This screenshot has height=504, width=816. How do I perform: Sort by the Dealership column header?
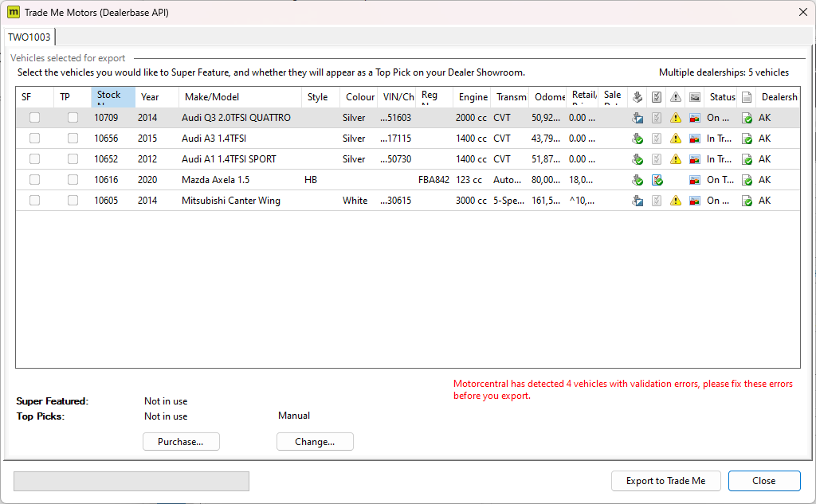(778, 97)
